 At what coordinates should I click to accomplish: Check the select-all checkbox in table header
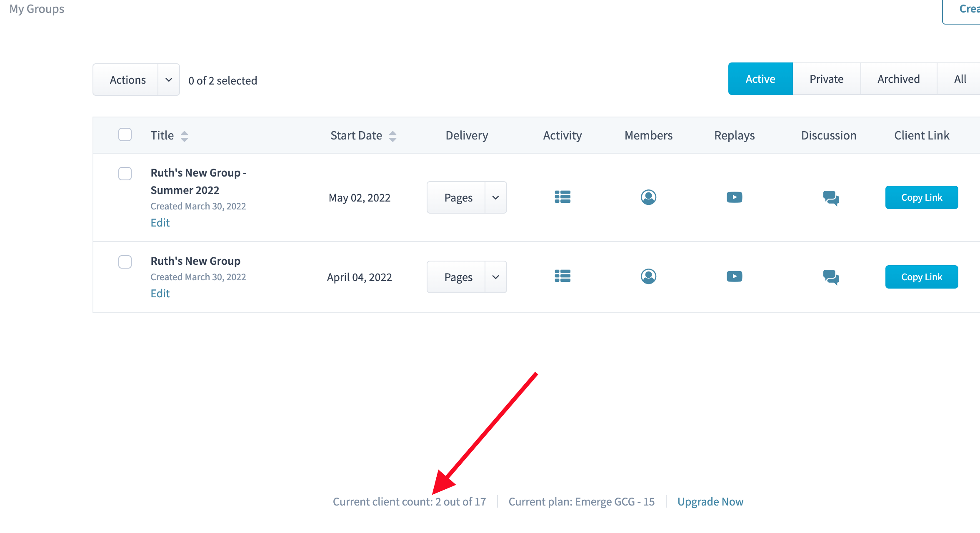(x=125, y=135)
